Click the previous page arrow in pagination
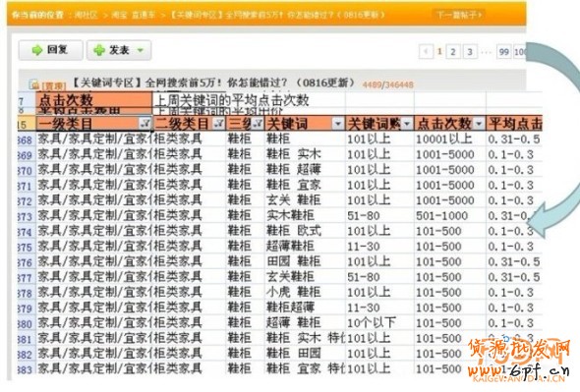This screenshot has height=392, width=580. point(426,51)
